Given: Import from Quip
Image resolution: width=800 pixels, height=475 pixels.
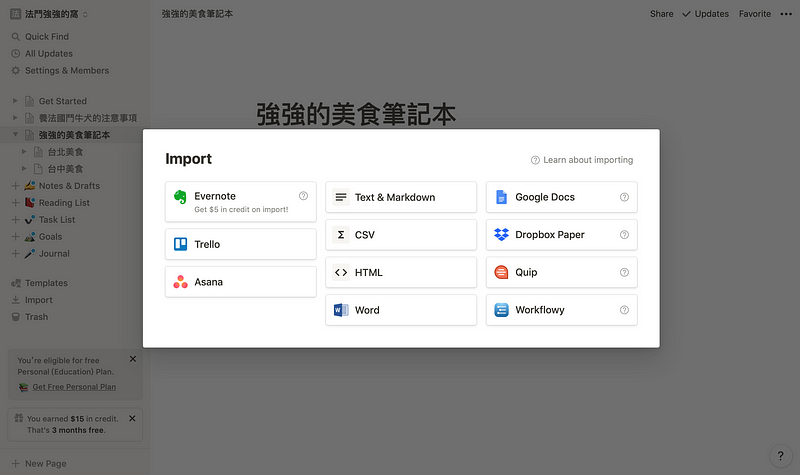Looking at the screenshot, I should (561, 272).
